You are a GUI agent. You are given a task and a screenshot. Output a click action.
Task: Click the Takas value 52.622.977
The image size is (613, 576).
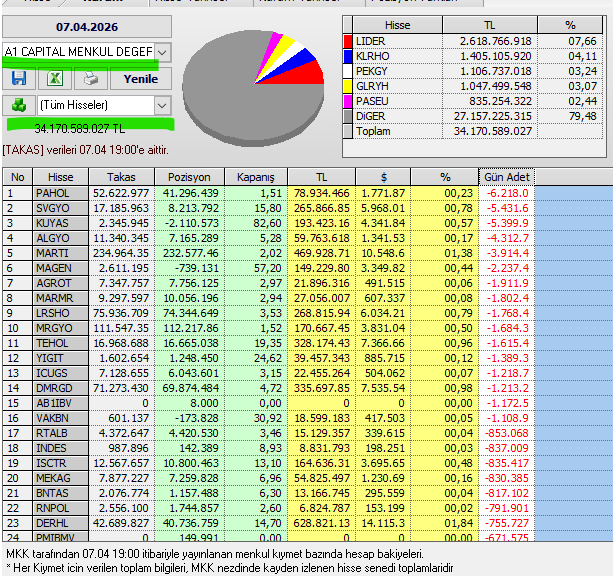point(121,193)
